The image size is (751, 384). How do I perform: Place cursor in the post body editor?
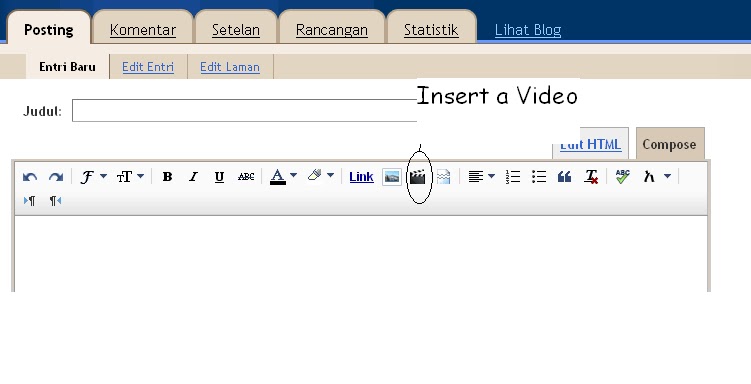361,254
